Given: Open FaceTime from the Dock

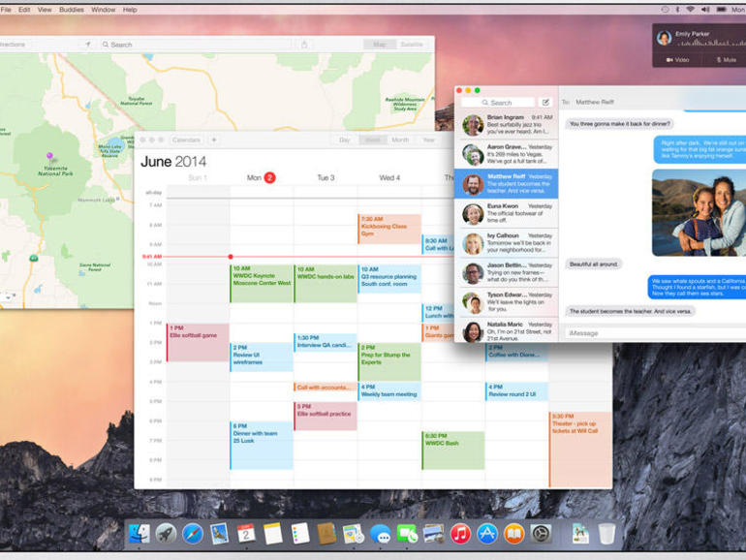Looking at the screenshot, I should [407, 533].
